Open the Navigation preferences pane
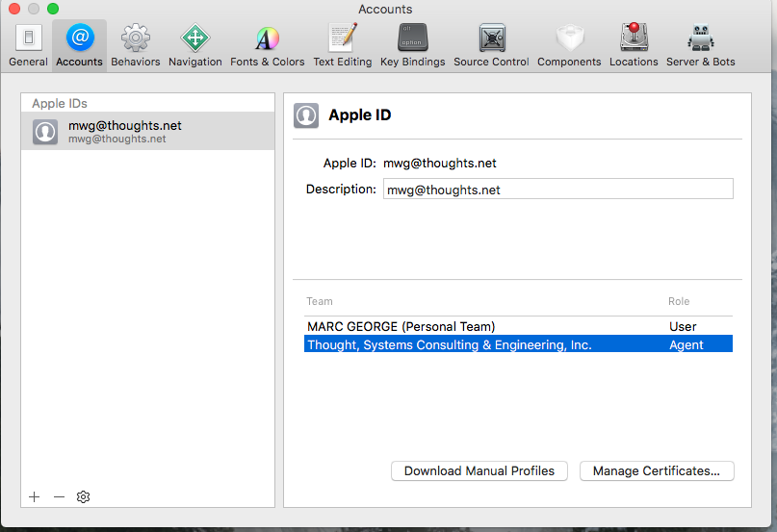Screen dimensions: 777x532 click(x=195, y=45)
